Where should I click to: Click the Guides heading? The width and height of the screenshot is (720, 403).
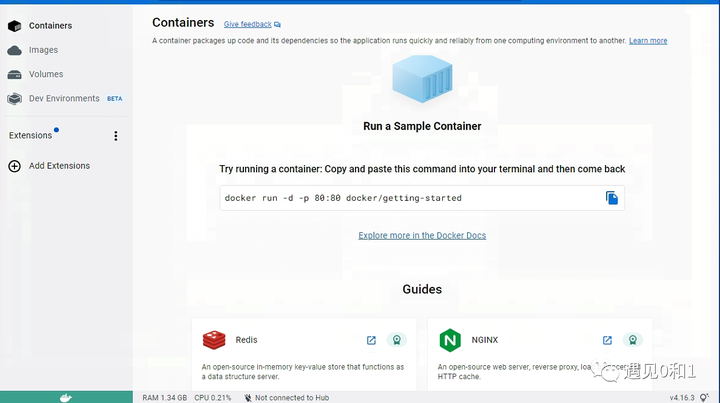[x=422, y=289]
